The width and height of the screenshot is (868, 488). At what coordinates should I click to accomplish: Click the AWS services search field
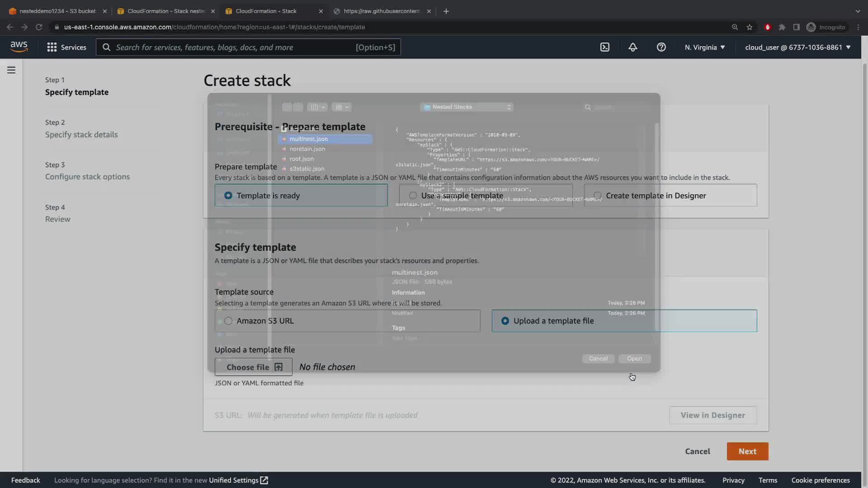coord(248,47)
